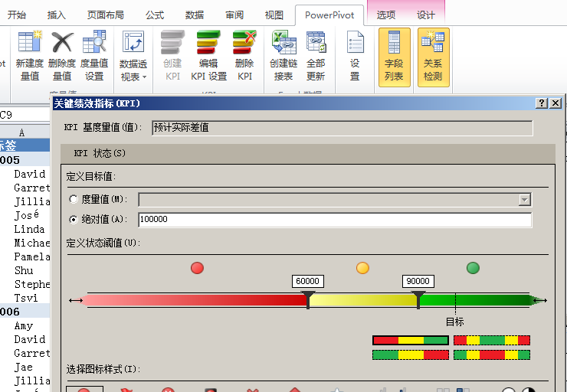Click the yellow status circle icon
Viewport: 567px width, 392px height.
click(x=362, y=268)
